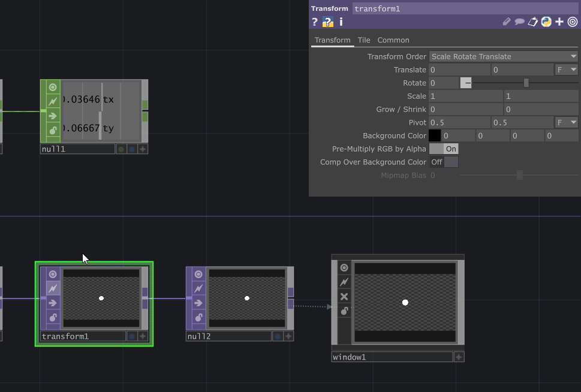Image resolution: width=581 pixels, height=392 pixels.
Task: Switch to the Common tab
Action: (393, 40)
